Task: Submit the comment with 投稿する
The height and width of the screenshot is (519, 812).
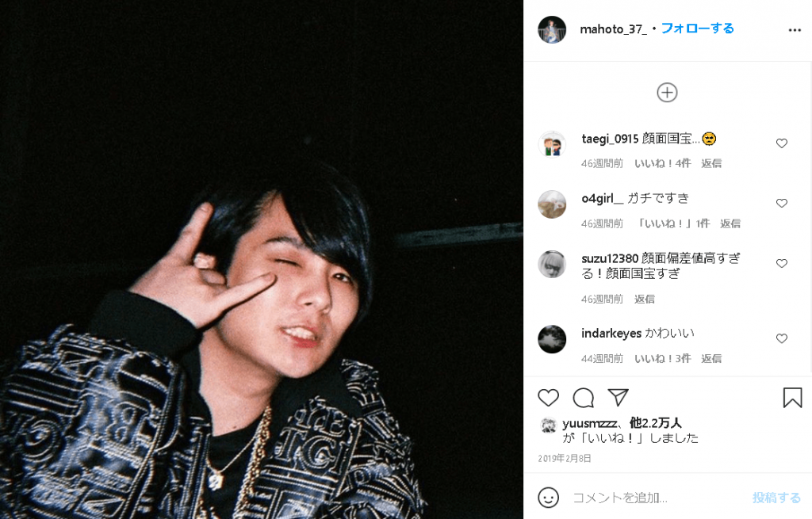Action: [x=776, y=498]
